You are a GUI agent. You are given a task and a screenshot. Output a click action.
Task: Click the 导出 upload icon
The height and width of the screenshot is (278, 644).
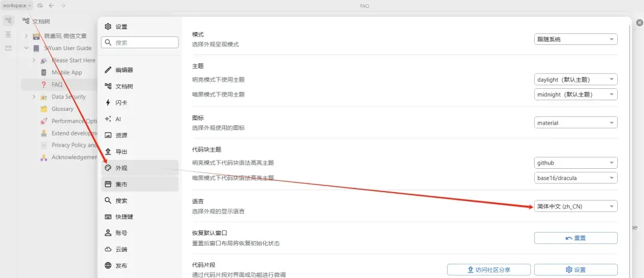tap(108, 152)
